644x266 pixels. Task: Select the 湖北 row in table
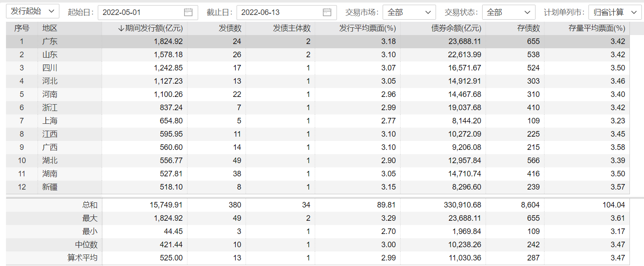click(x=50, y=161)
